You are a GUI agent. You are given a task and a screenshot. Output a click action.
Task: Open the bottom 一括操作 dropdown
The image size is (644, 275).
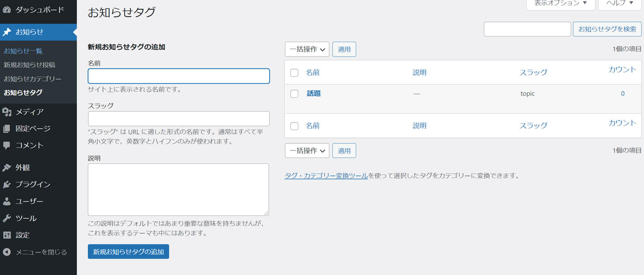tap(307, 150)
